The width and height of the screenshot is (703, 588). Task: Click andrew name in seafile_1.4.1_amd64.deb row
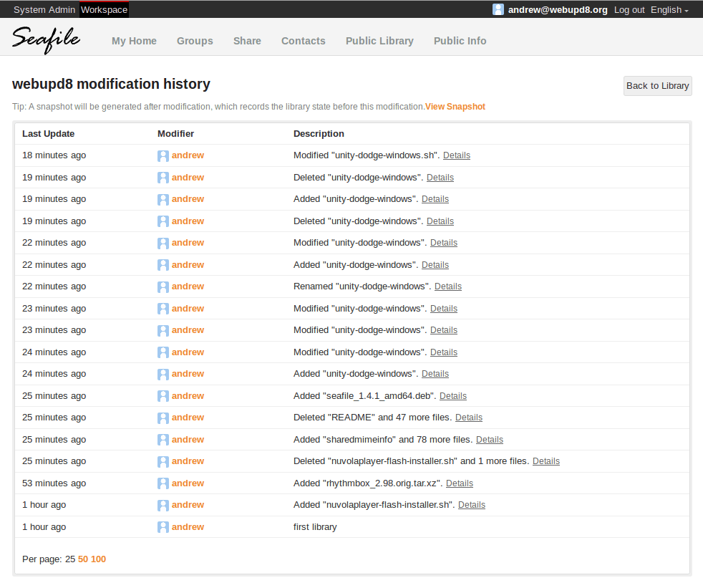(188, 396)
